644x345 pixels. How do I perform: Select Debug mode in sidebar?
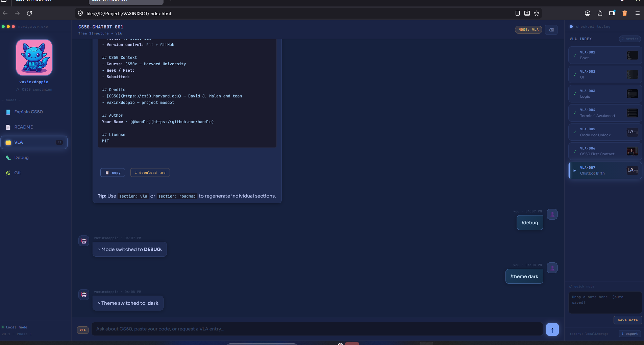[34, 158]
